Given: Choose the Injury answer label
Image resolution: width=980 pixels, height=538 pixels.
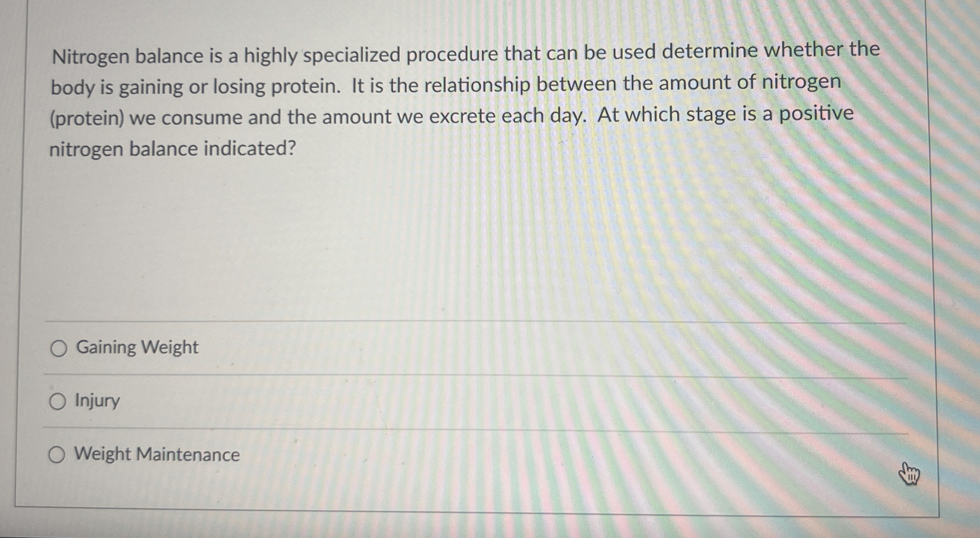Looking at the screenshot, I should coord(97,401).
